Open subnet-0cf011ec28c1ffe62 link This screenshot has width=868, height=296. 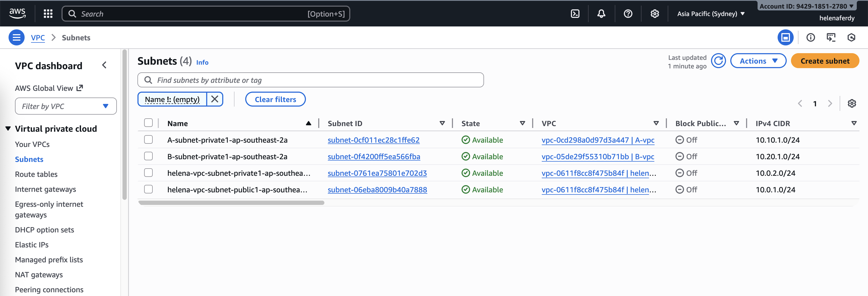tap(373, 140)
